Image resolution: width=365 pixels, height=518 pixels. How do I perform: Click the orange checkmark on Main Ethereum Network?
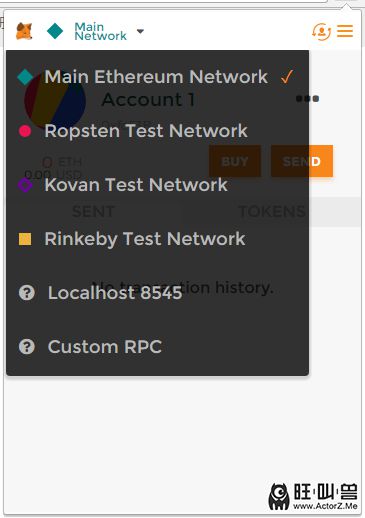click(x=287, y=77)
